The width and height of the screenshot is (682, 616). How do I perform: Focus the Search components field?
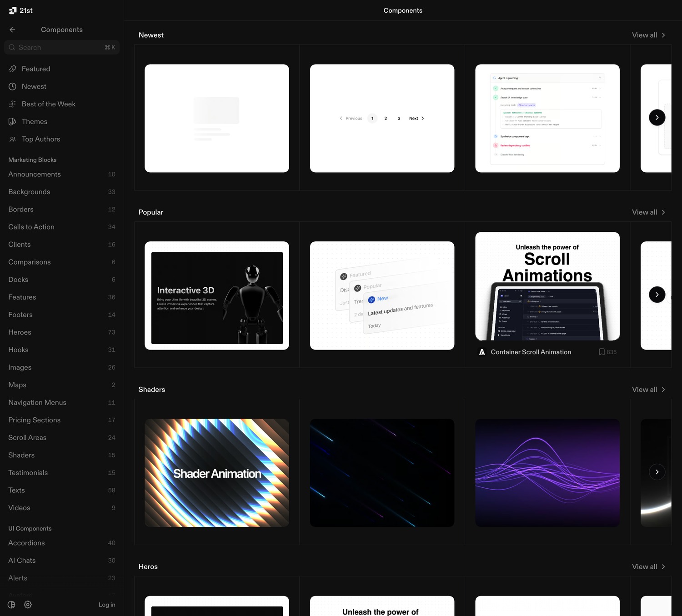62,47
